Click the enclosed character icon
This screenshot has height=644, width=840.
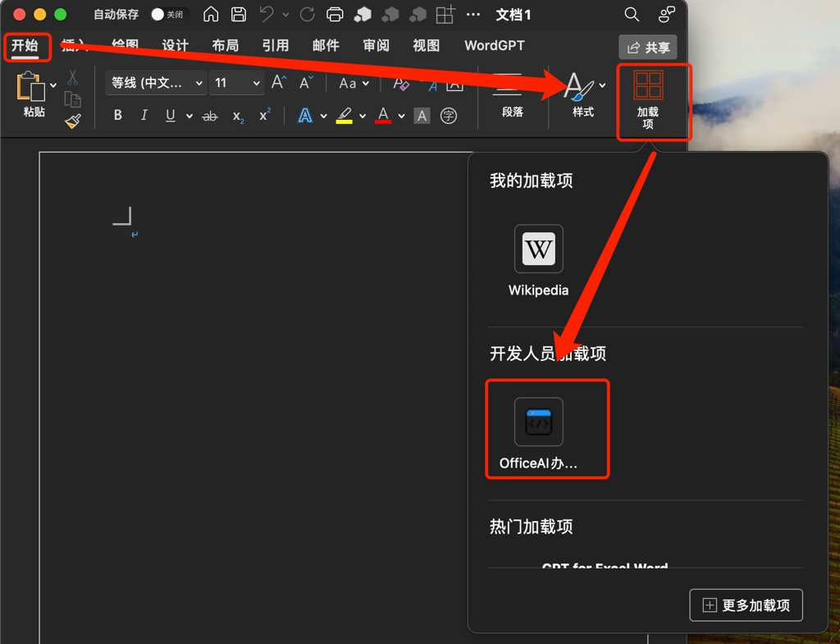449,116
